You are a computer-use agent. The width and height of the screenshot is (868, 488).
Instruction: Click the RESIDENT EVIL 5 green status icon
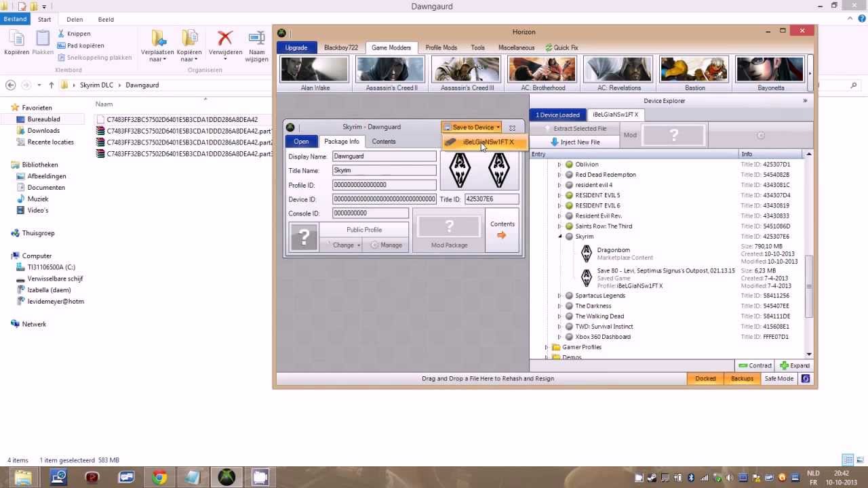click(570, 195)
